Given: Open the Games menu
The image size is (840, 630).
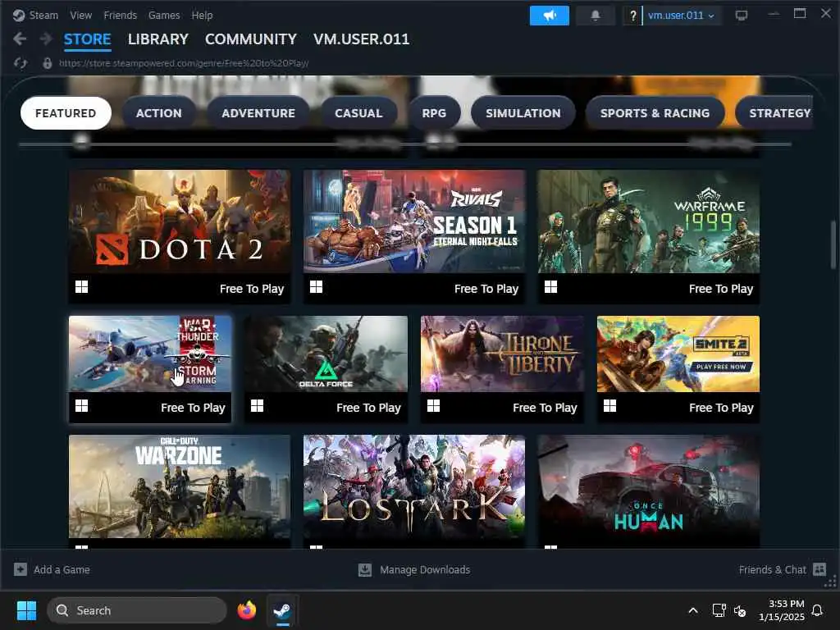Looking at the screenshot, I should [x=164, y=15].
